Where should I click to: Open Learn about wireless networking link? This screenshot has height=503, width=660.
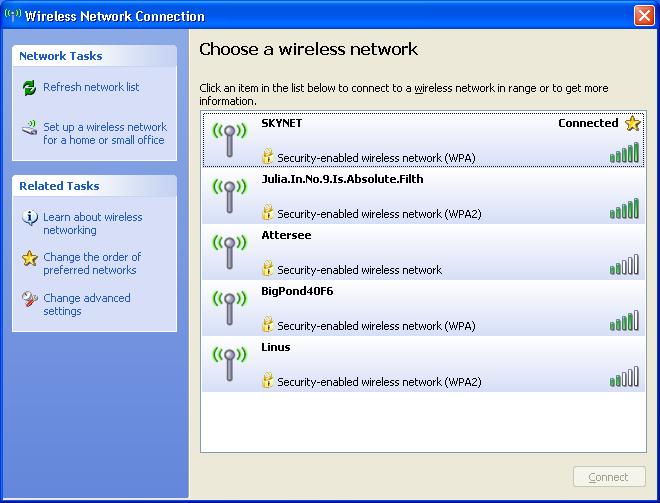[93, 224]
